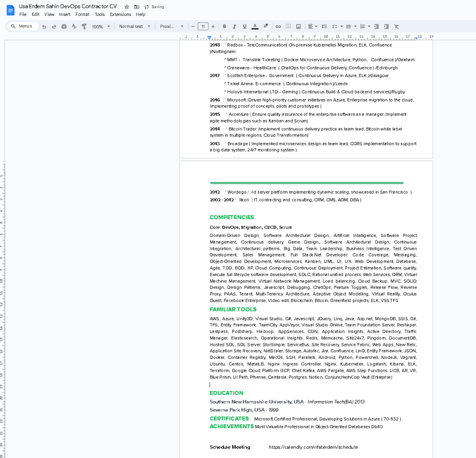Image resolution: width=476 pixels, height=458 pixels.
Task: Click the Core: DevOps, Migration line
Action: point(251,227)
